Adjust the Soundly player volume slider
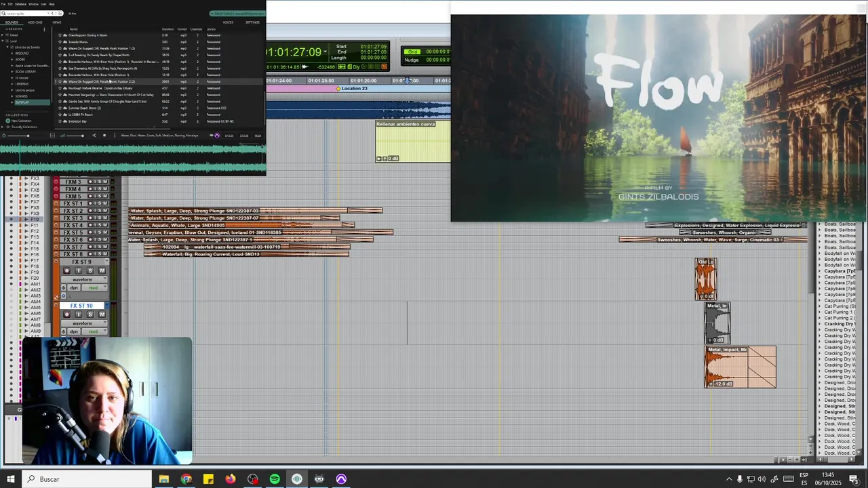This screenshot has height=488, width=868. (75, 136)
